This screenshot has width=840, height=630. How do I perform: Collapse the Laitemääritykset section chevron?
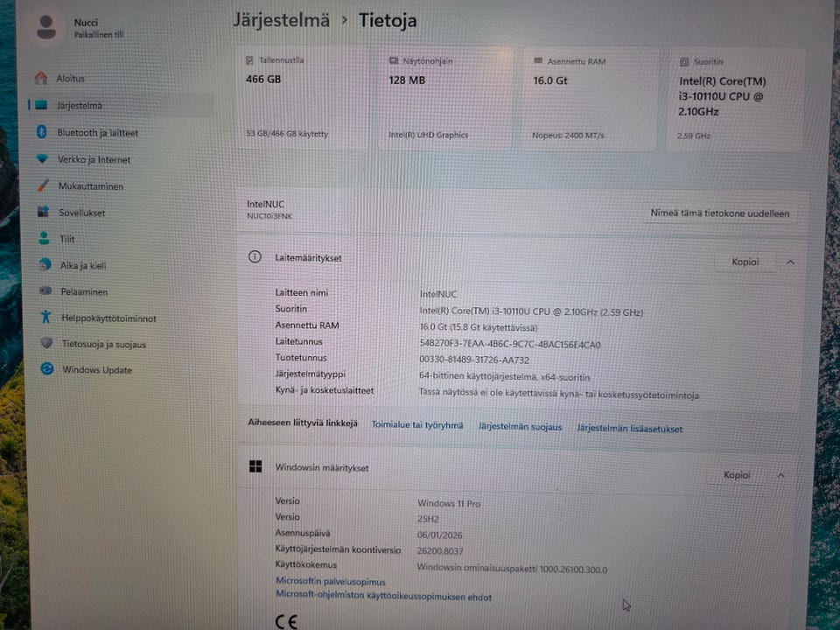coord(790,262)
